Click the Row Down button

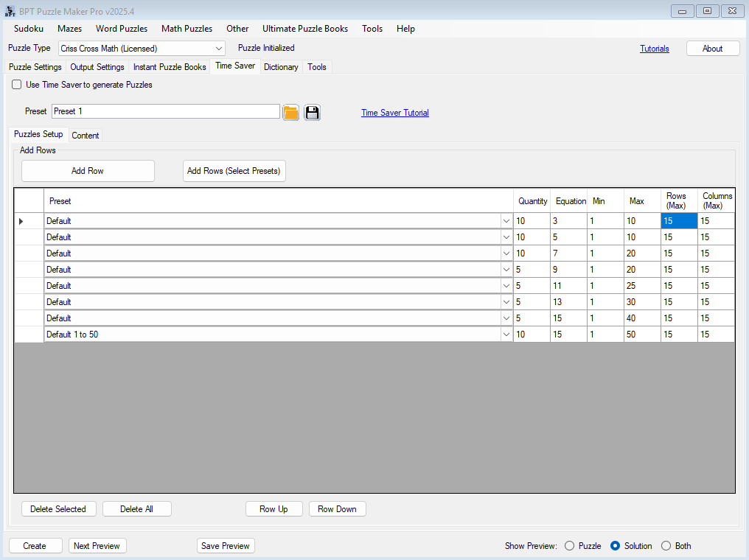(x=337, y=509)
